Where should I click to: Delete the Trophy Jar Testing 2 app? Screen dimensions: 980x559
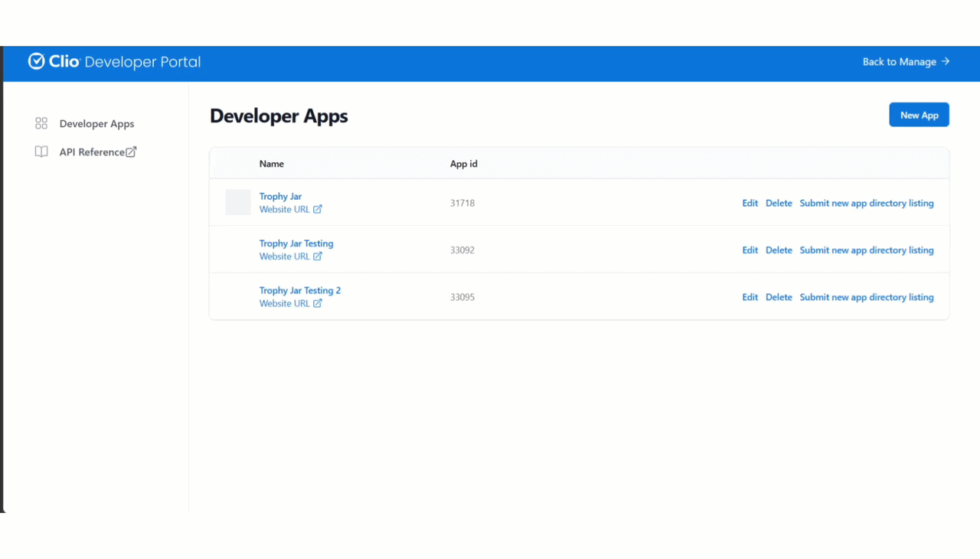(x=779, y=297)
